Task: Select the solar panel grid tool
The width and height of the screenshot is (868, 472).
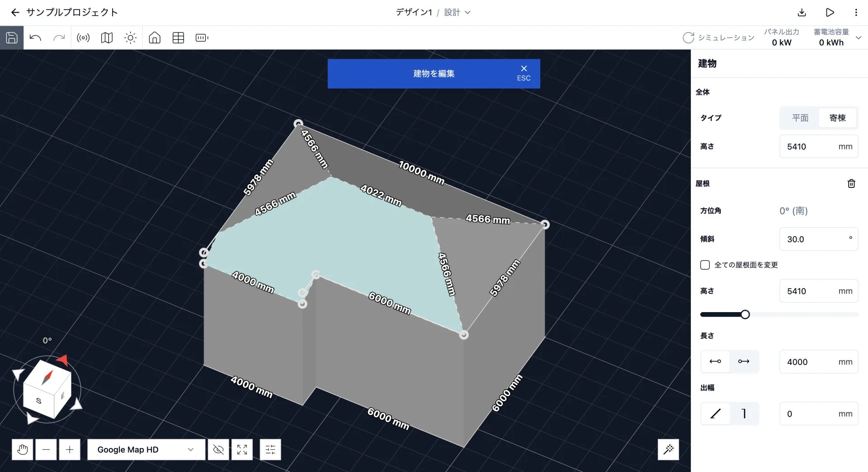Action: pos(179,37)
